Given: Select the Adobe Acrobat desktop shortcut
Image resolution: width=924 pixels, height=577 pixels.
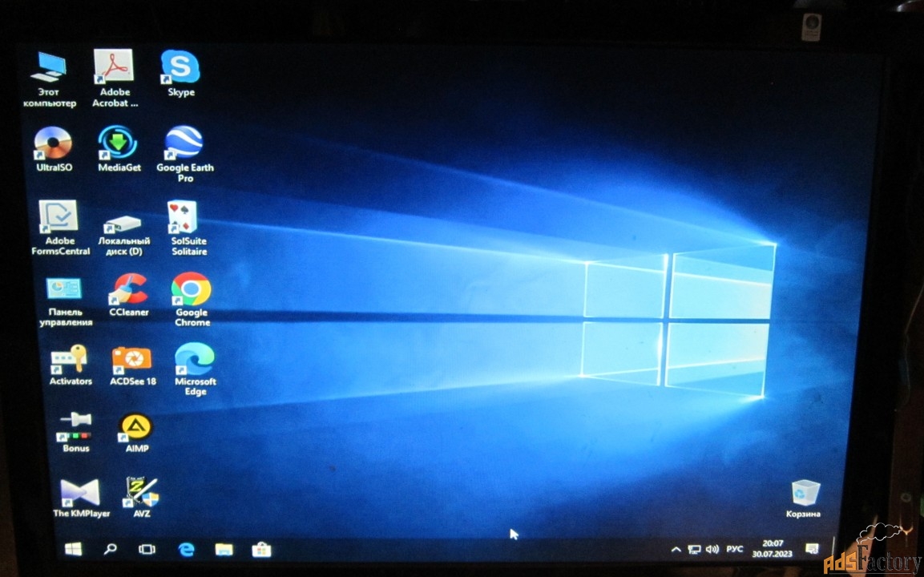Looking at the screenshot, I should [x=115, y=79].
